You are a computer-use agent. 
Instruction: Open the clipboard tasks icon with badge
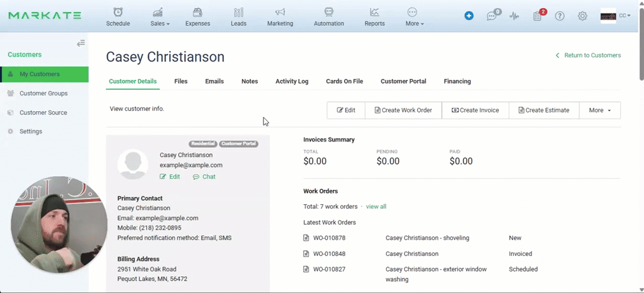(x=537, y=16)
